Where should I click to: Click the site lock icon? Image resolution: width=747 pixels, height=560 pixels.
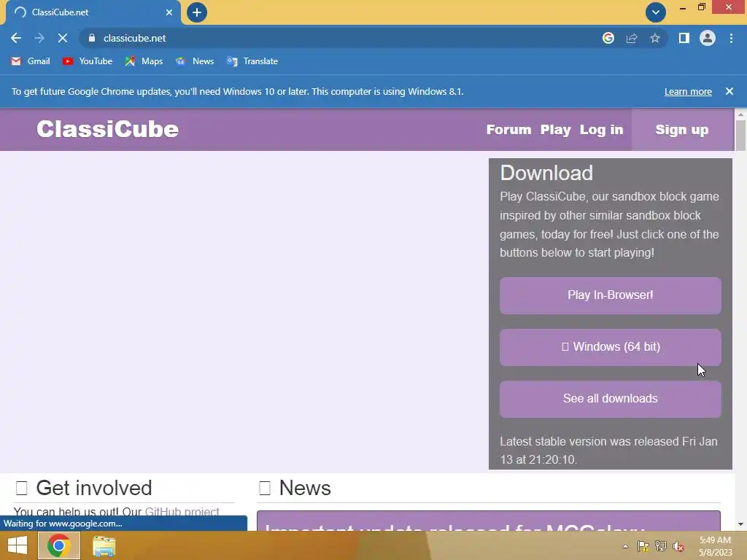click(x=92, y=38)
